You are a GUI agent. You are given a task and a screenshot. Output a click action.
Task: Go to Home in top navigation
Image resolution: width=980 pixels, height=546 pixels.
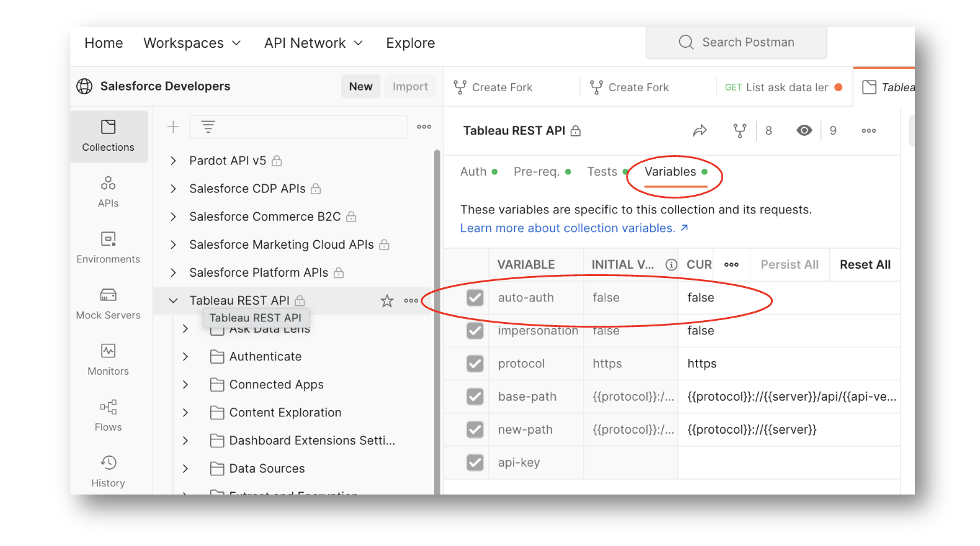pyautogui.click(x=104, y=43)
